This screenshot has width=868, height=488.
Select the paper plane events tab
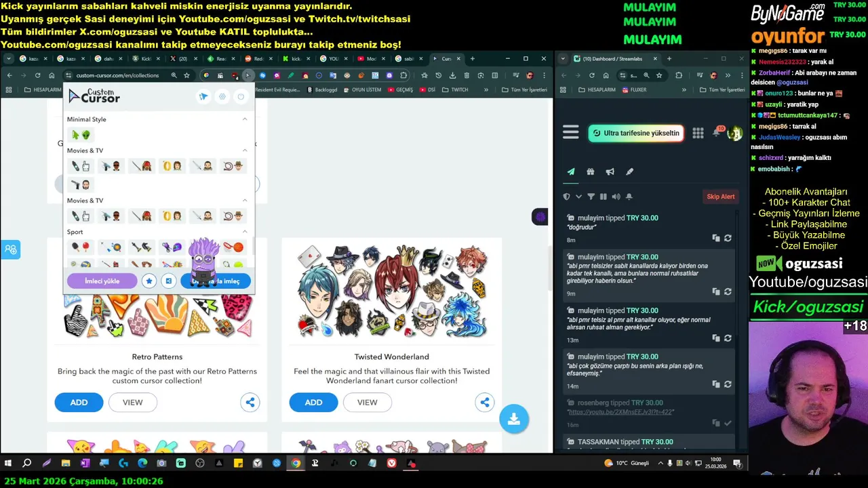[x=571, y=171]
